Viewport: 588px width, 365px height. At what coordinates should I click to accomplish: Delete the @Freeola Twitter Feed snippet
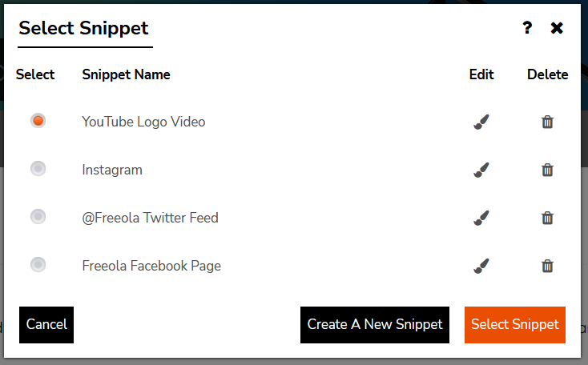pyautogui.click(x=547, y=218)
